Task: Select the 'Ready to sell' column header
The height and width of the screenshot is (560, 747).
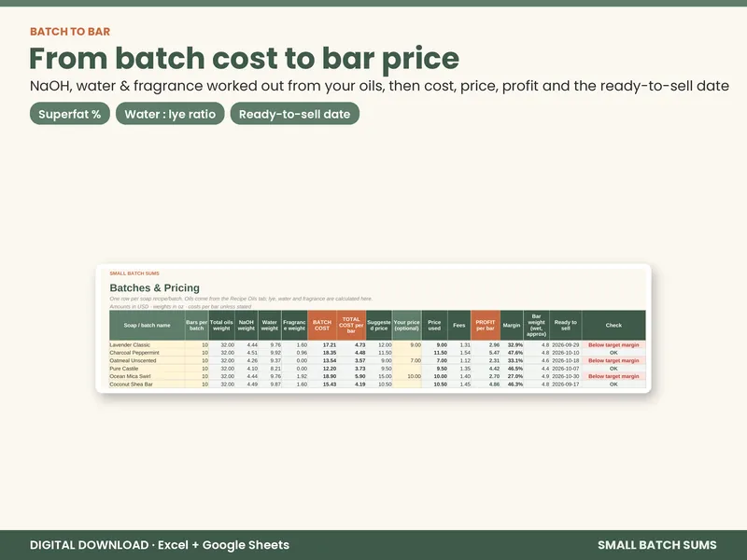Action: click(566, 325)
